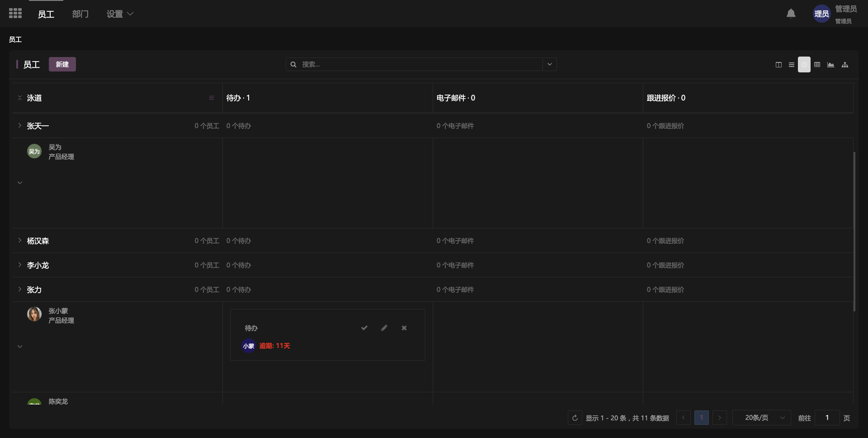Mark the 待办 activity as done

pyautogui.click(x=364, y=328)
